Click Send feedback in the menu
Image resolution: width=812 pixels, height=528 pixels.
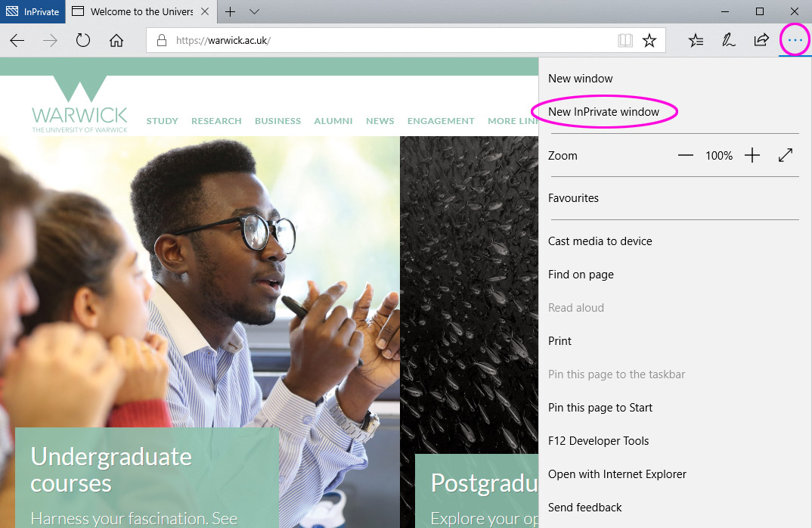[x=585, y=507]
